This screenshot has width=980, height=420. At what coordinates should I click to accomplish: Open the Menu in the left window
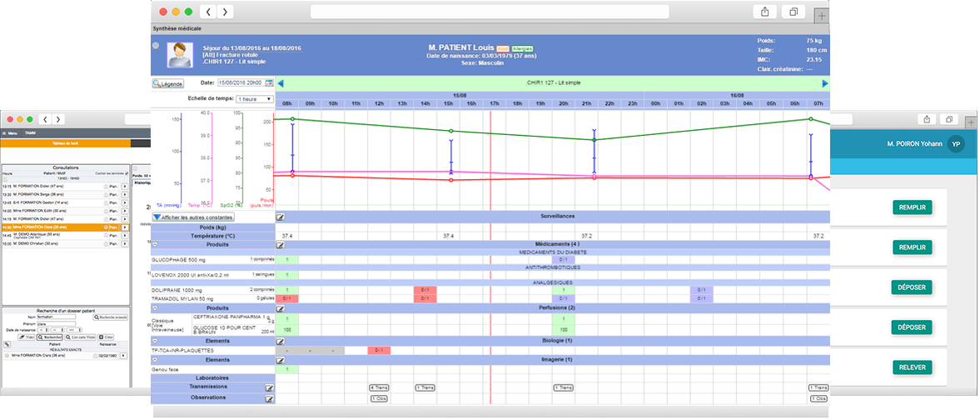pos(10,132)
